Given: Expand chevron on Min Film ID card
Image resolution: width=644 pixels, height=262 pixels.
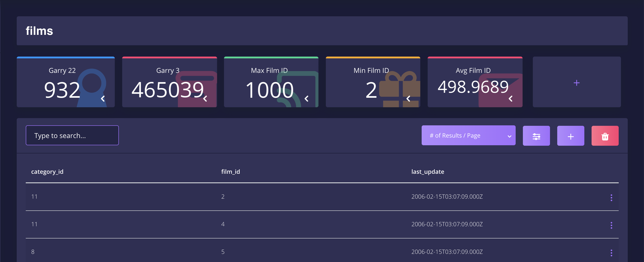Looking at the screenshot, I should click(x=408, y=99).
